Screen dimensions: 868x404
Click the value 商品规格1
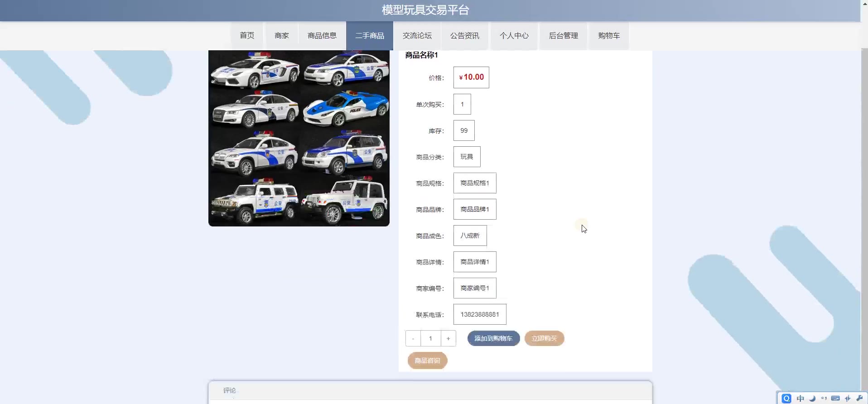[x=475, y=183]
